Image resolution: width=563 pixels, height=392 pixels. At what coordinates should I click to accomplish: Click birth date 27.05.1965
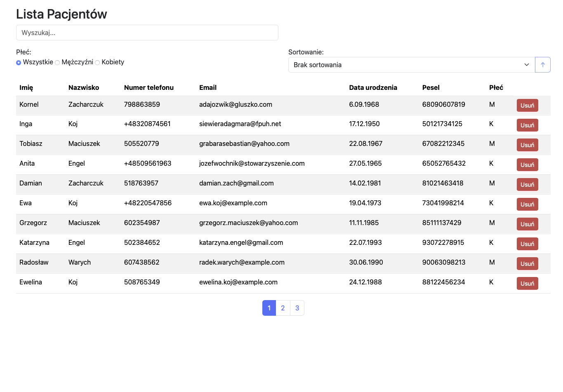pyautogui.click(x=365, y=163)
